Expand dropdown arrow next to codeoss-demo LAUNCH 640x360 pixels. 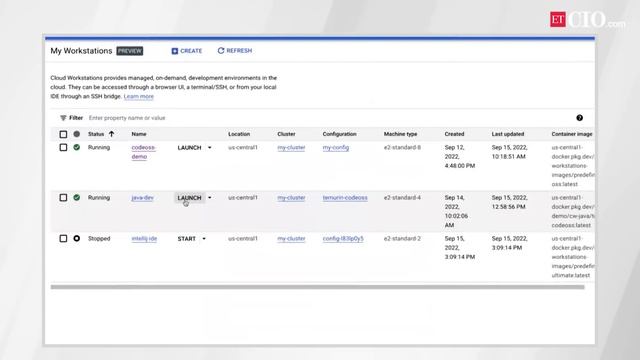click(x=210, y=148)
